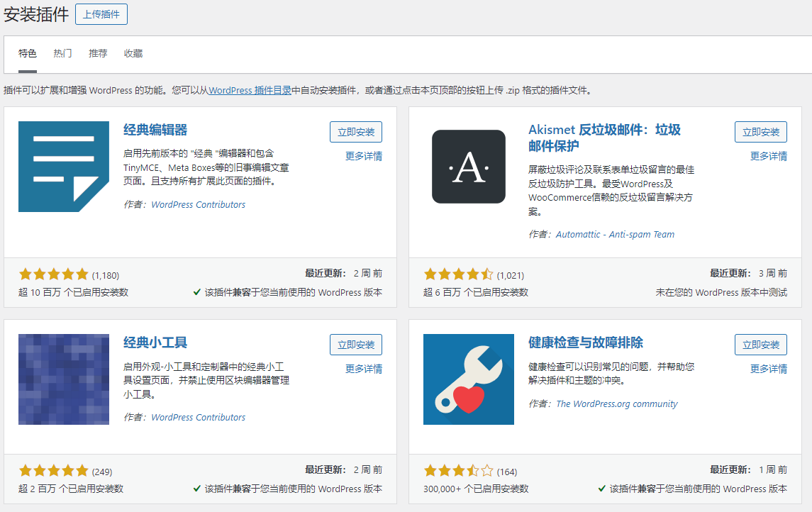The width and height of the screenshot is (812, 512).
Task: Click the 上传插件 button
Action: pos(101,14)
